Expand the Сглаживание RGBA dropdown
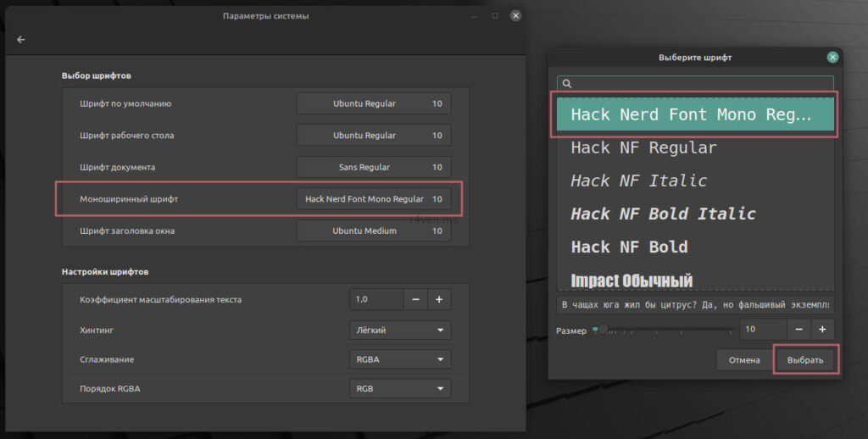The image size is (868, 439). tap(399, 359)
